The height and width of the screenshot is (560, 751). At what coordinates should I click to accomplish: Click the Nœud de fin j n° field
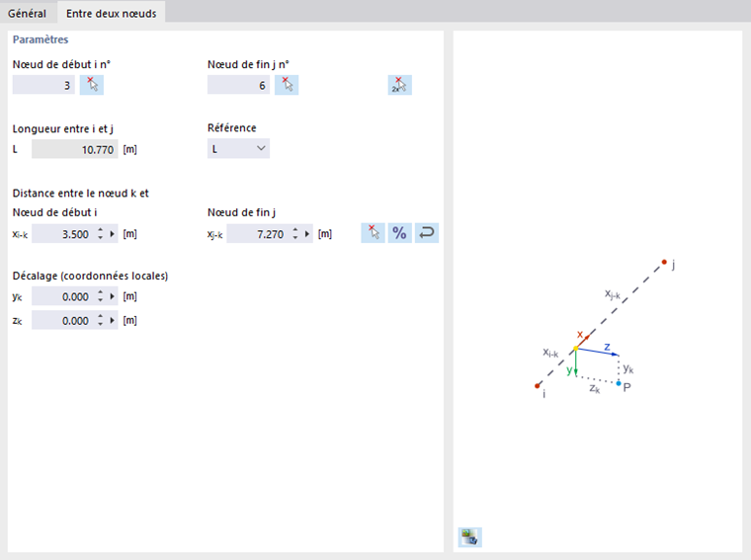[x=238, y=85]
